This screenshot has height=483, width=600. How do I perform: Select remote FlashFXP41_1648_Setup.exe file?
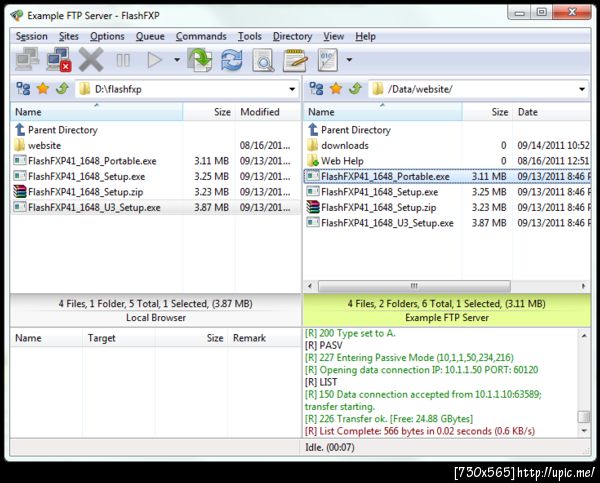click(373, 192)
